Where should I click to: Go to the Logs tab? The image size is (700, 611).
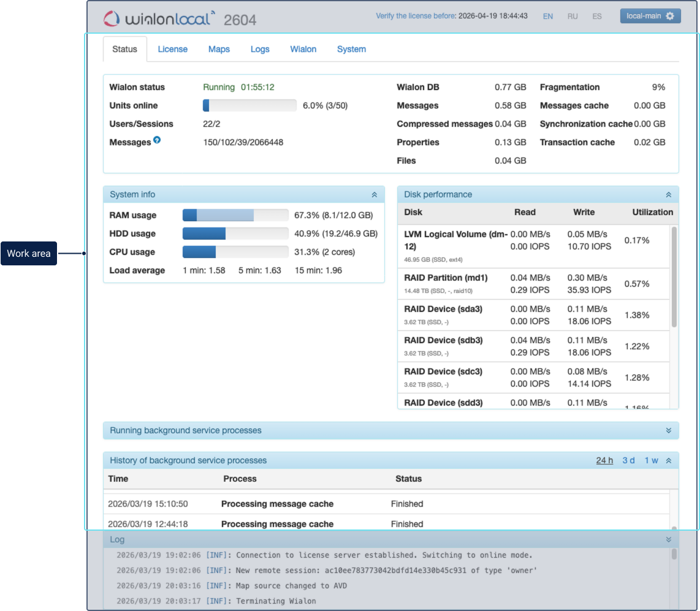coord(260,49)
